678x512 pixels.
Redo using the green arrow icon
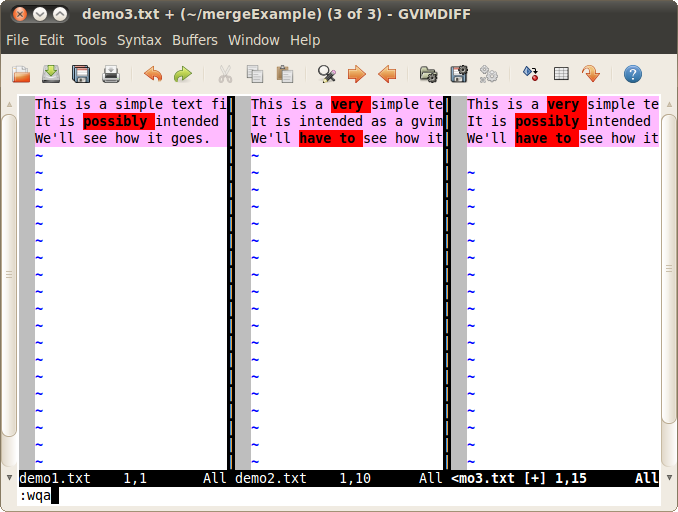(x=182, y=74)
